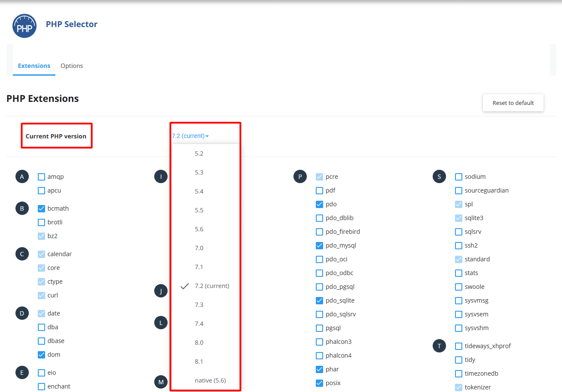Screen dimensions: 562x392
Task: Switch to the Options tab
Action: click(x=71, y=66)
